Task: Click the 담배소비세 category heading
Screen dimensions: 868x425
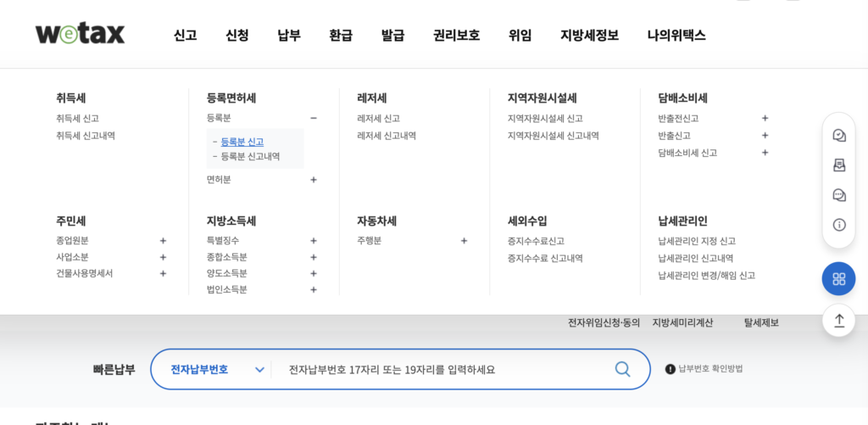Action: pyautogui.click(x=683, y=98)
